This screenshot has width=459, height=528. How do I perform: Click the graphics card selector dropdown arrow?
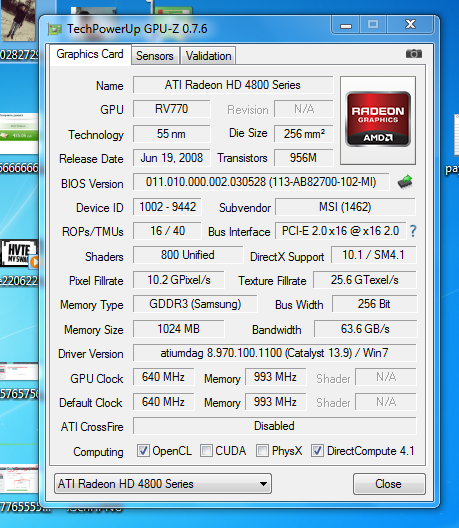pyautogui.click(x=263, y=484)
